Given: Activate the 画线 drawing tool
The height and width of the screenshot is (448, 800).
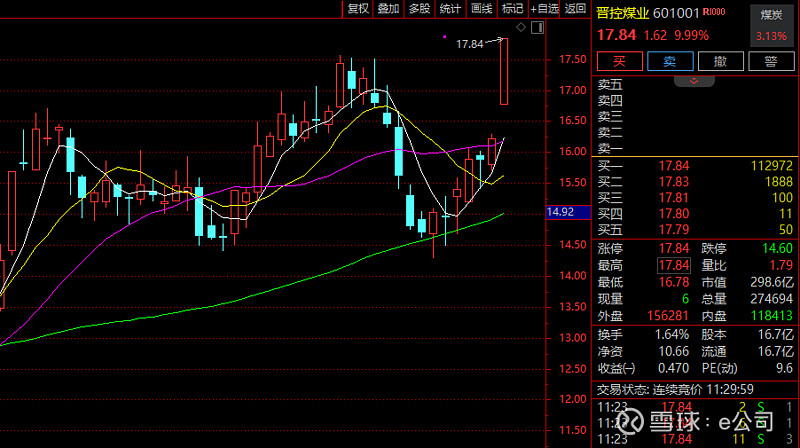Looking at the screenshot, I should 482,9.
